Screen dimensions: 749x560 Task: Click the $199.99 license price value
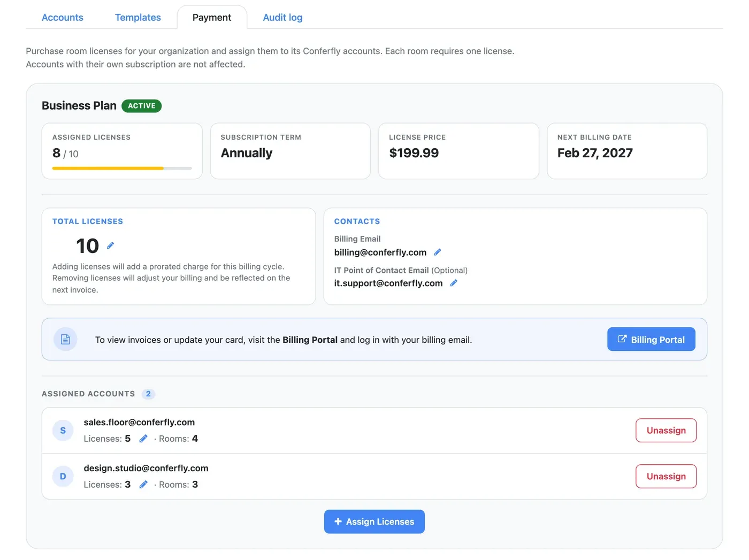pyautogui.click(x=414, y=153)
